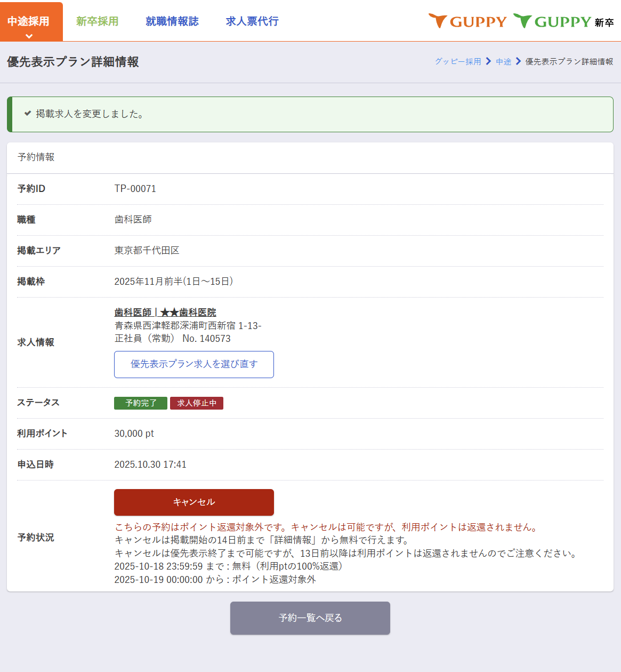The image size is (621, 672).
Task: Click the green 予約完了 status badge
Action: [x=141, y=403]
